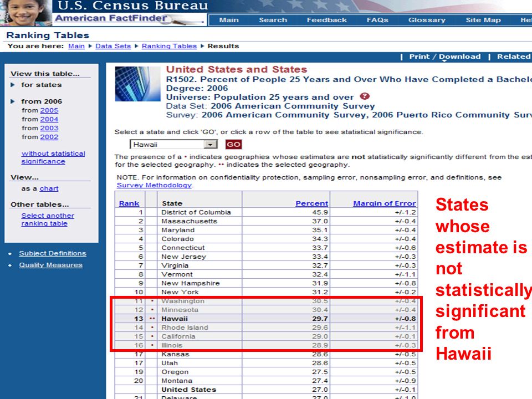Click the Data Sets breadcrumb link
This screenshot has height=399, width=532.
click(113, 46)
